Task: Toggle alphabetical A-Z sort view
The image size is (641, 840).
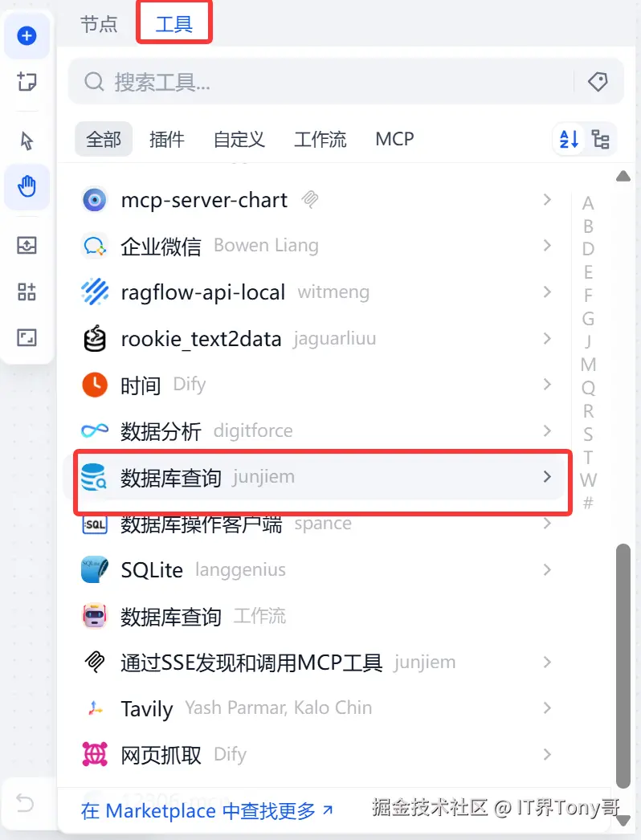Action: 569,139
